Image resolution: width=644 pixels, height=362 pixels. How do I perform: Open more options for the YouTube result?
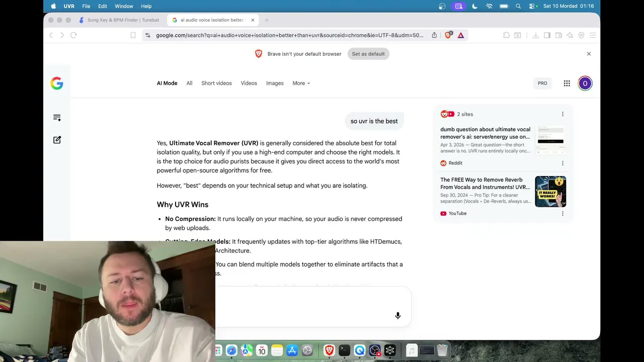(562, 213)
